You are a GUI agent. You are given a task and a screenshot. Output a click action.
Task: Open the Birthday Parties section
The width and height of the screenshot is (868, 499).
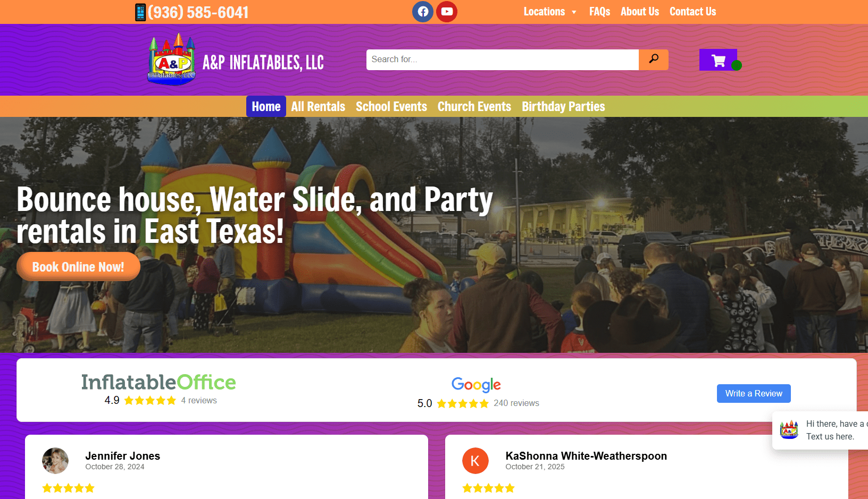click(563, 107)
